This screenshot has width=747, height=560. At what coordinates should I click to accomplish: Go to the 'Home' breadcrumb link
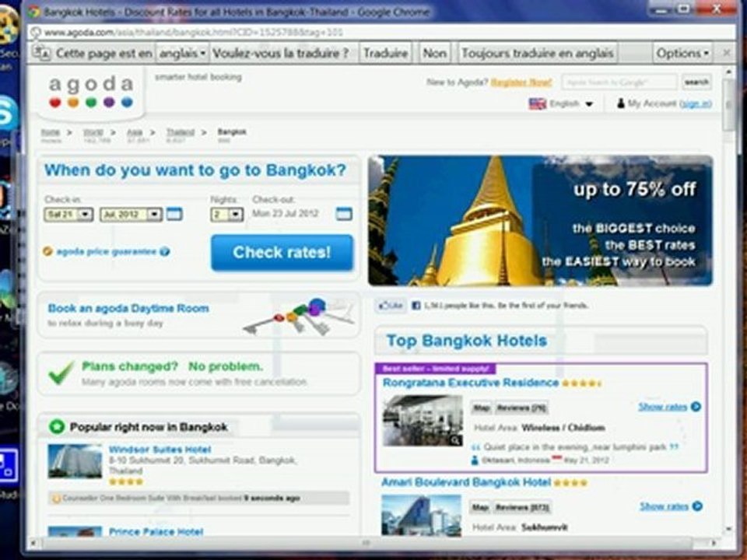pyautogui.click(x=50, y=132)
